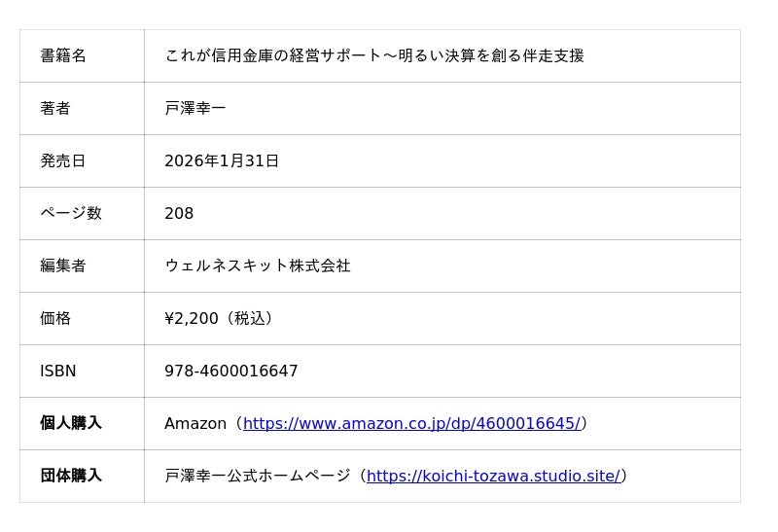Click the 発売日 row label
The image size is (778, 532).
tap(63, 160)
